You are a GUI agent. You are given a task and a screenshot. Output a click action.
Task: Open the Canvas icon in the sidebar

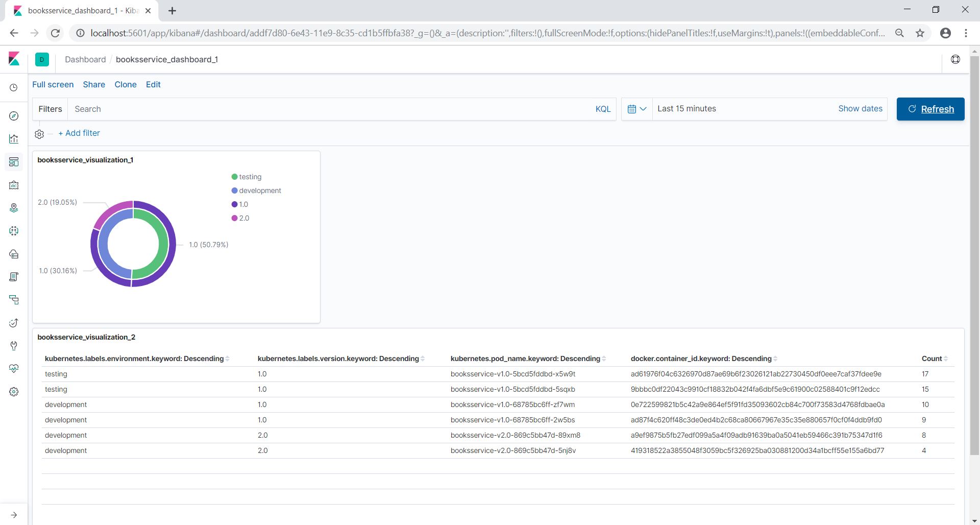click(x=14, y=185)
